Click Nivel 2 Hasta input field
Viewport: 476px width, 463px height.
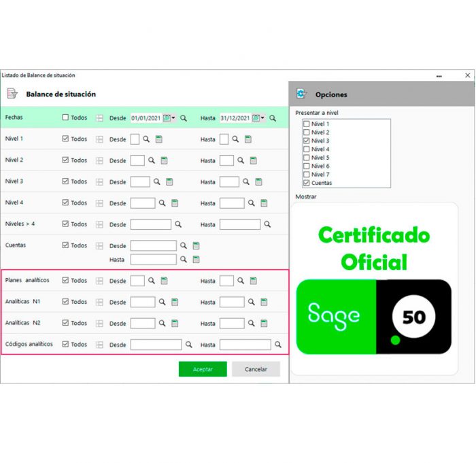click(226, 160)
